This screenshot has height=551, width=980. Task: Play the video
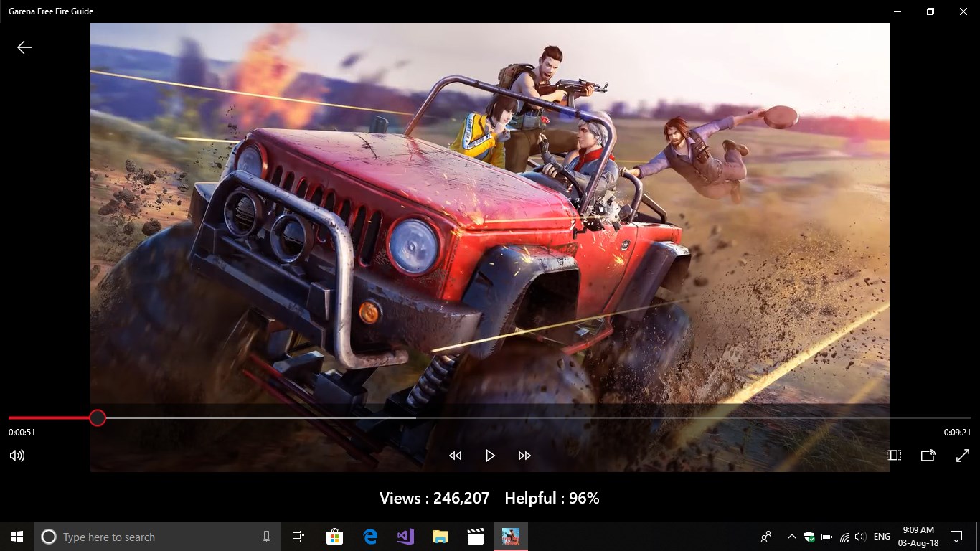click(490, 456)
